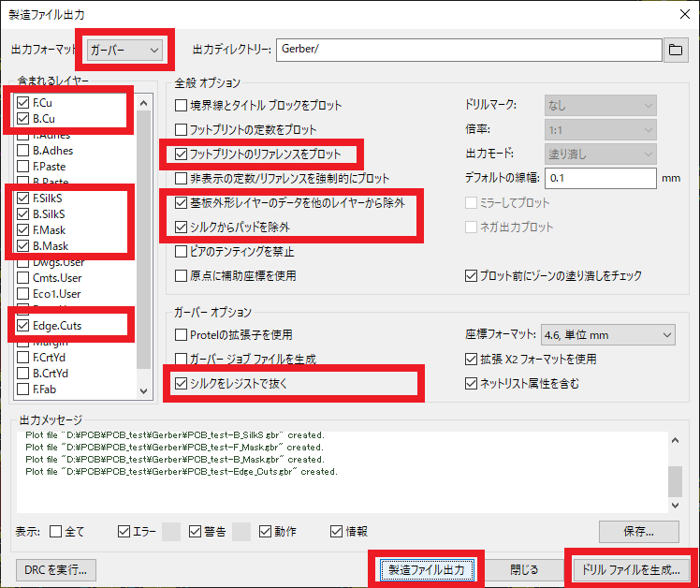Check ビアのテンティングを禁止 option
This screenshot has width=700, height=588.
click(x=182, y=251)
